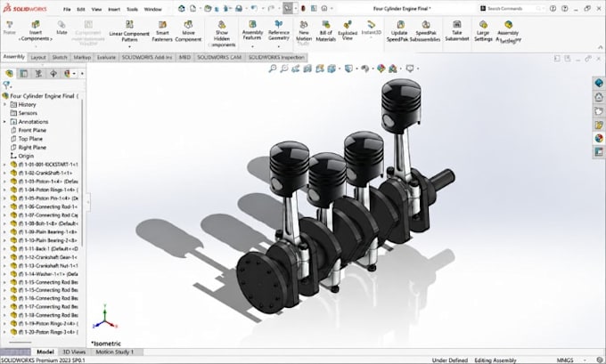Viewport: 606px width, 364px height.
Task: Activate the Move Component tool
Action: click(188, 31)
